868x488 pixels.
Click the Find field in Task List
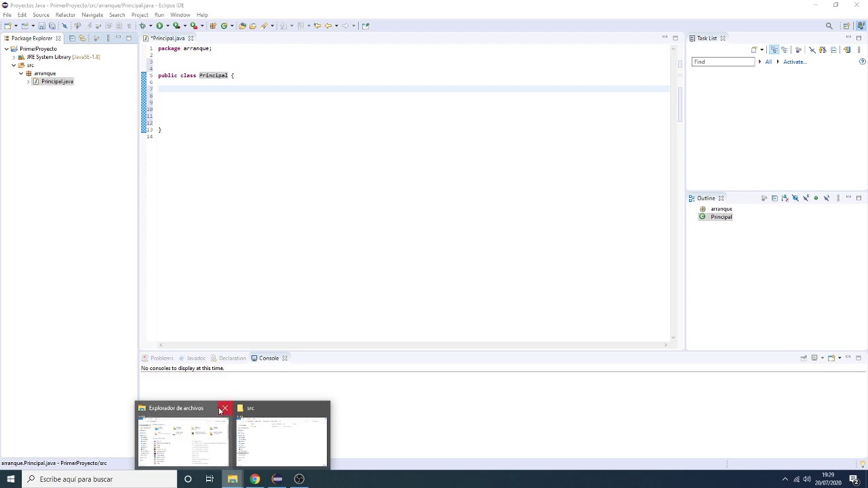point(723,62)
